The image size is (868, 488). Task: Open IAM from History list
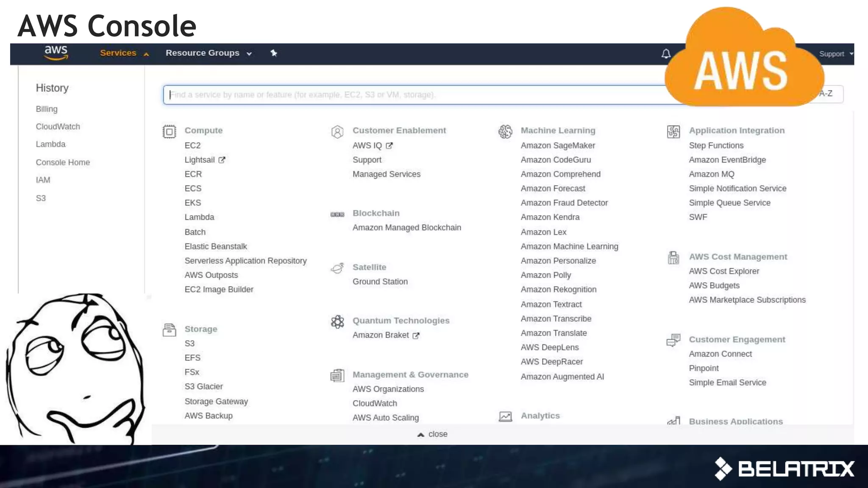[43, 180]
